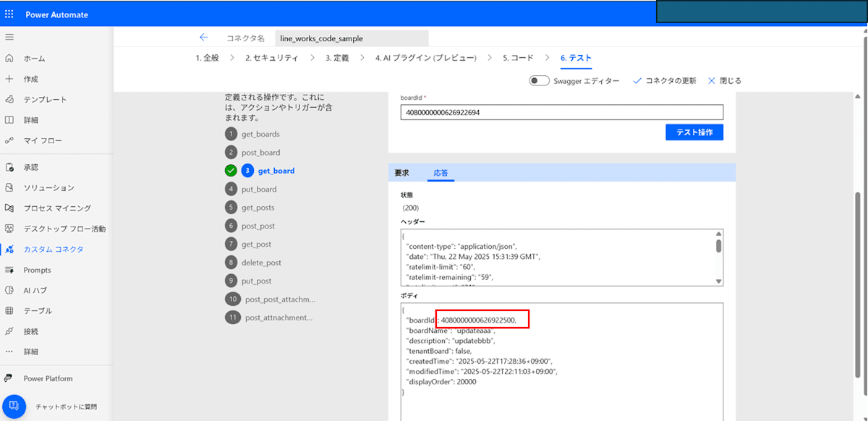Click the Desktop flow activity icon
The height and width of the screenshot is (421, 868).
pyautogui.click(x=9, y=229)
